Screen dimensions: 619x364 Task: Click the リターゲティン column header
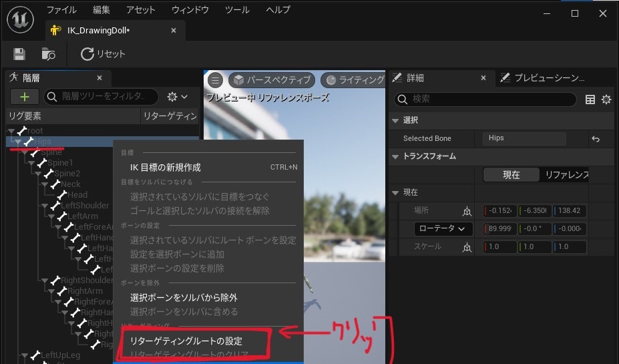[x=170, y=116]
